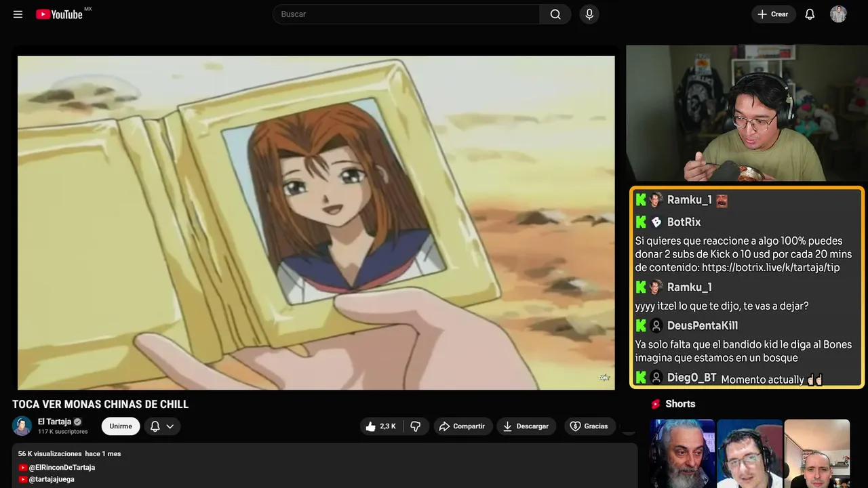Click the YouTube icon beside @tartajajuega

(x=23, y=479)
